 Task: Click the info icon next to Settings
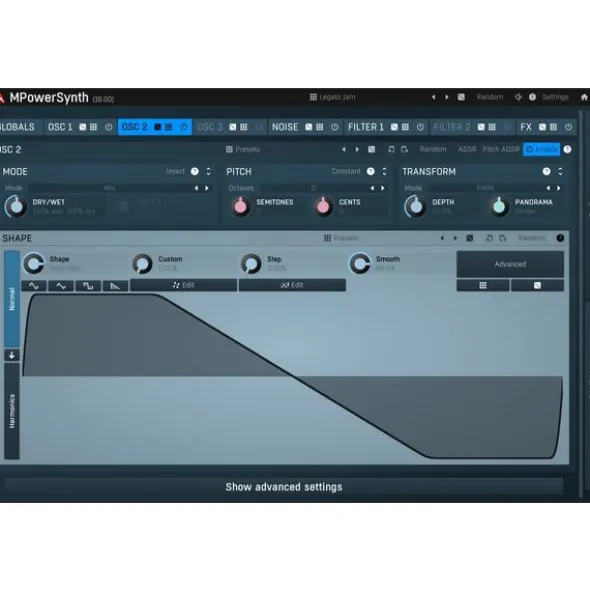click(x=532, y=97)
